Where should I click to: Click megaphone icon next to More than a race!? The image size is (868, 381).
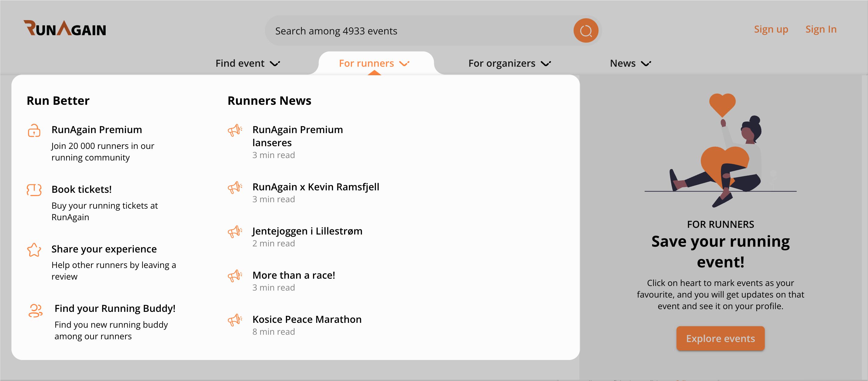(235, 276)
